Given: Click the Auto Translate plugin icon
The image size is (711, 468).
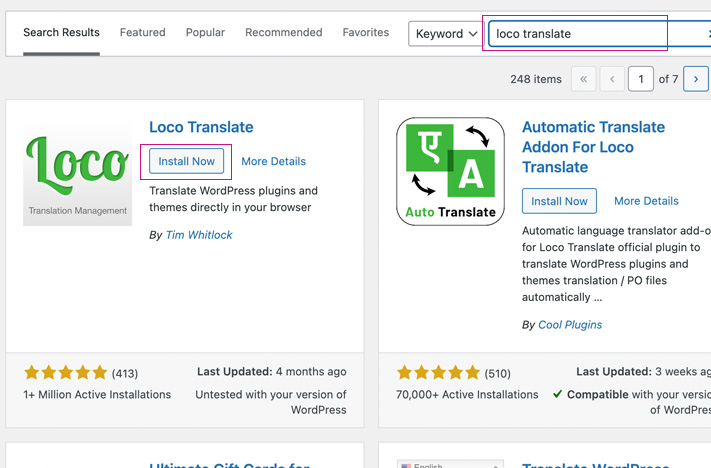Looking at the screenshot, I should click(x=450, y=171).
